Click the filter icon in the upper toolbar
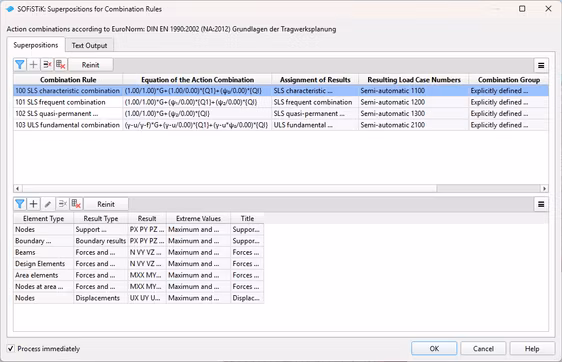562x362 pixels. pyautogui.click(x=20, y=65)
